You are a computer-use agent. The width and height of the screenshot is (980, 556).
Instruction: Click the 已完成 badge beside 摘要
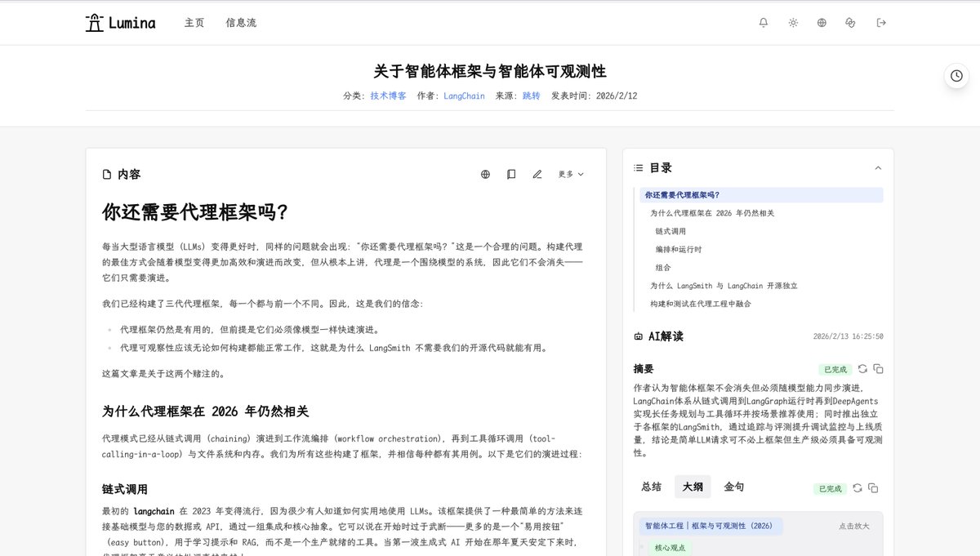coord(835,370)
